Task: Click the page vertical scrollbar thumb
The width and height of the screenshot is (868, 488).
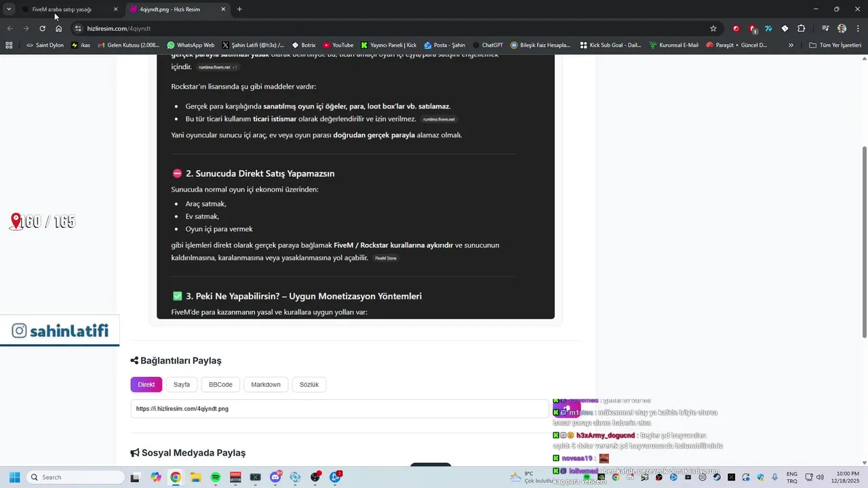Action: [x=864, y=241]
